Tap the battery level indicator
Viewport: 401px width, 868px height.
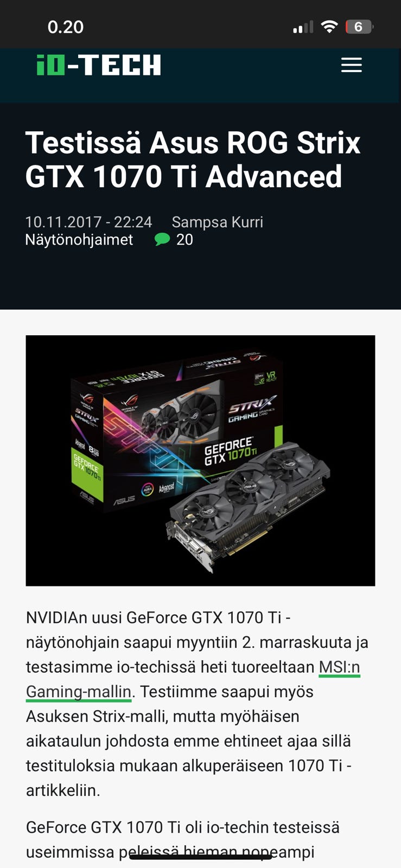point(359,27)
